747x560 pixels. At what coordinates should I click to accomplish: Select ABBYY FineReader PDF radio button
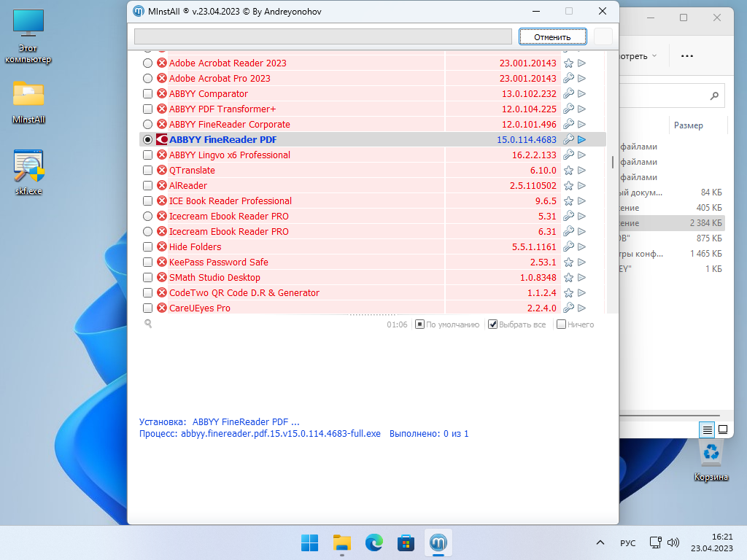click(x=147, y=139)
